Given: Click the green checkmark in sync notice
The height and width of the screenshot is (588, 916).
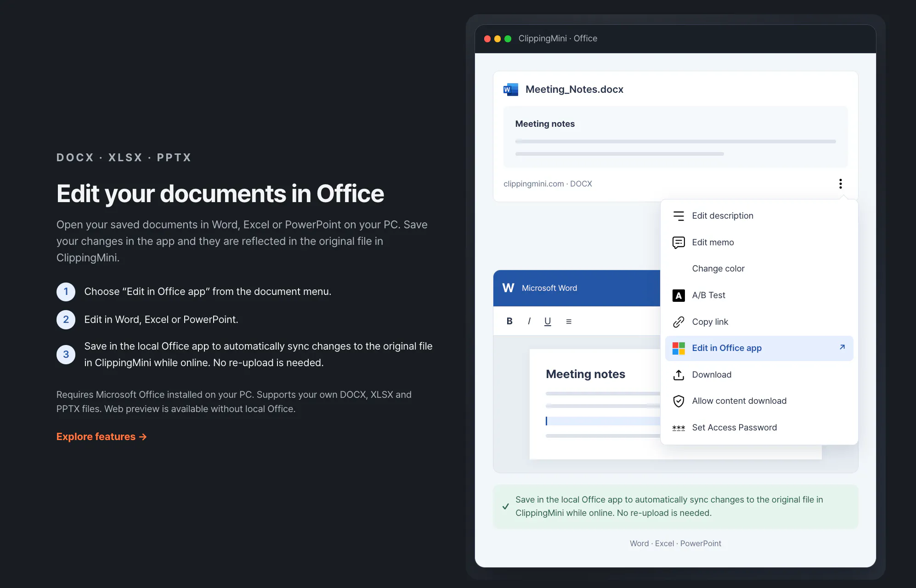Looking at the screenshot, I should (x=505, y=507).
